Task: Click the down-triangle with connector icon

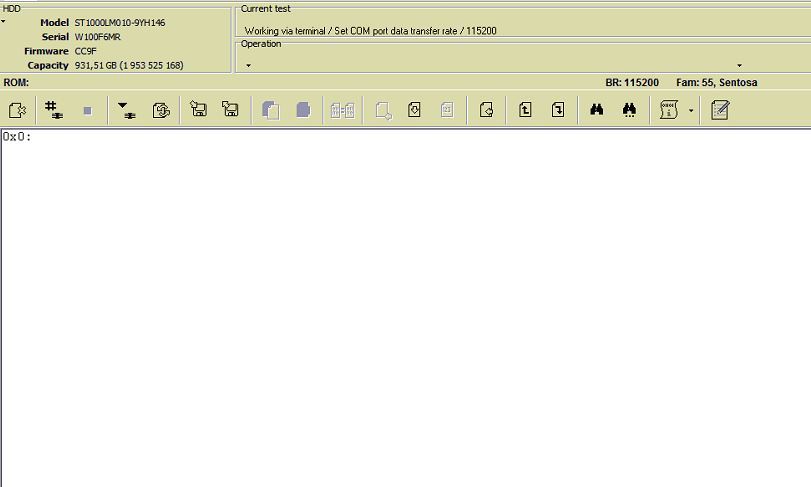Action: click(127, 110)
